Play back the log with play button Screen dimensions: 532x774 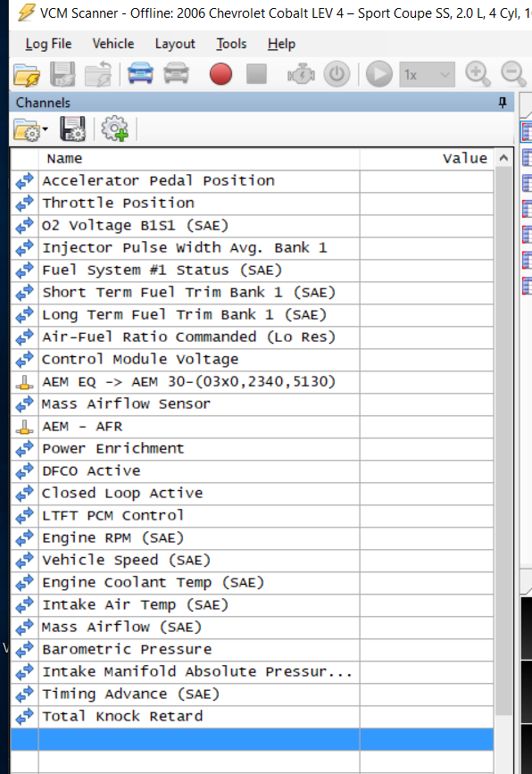[379, 74]
